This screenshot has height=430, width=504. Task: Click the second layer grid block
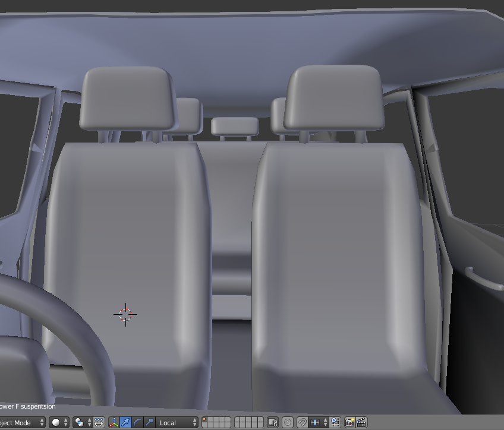point(249,423)
